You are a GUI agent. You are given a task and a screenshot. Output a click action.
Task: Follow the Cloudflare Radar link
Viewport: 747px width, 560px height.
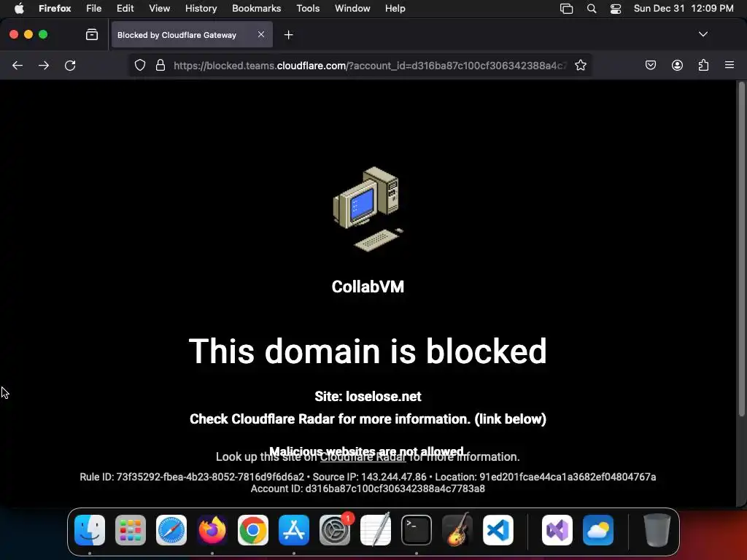click(x=363, y=457)
